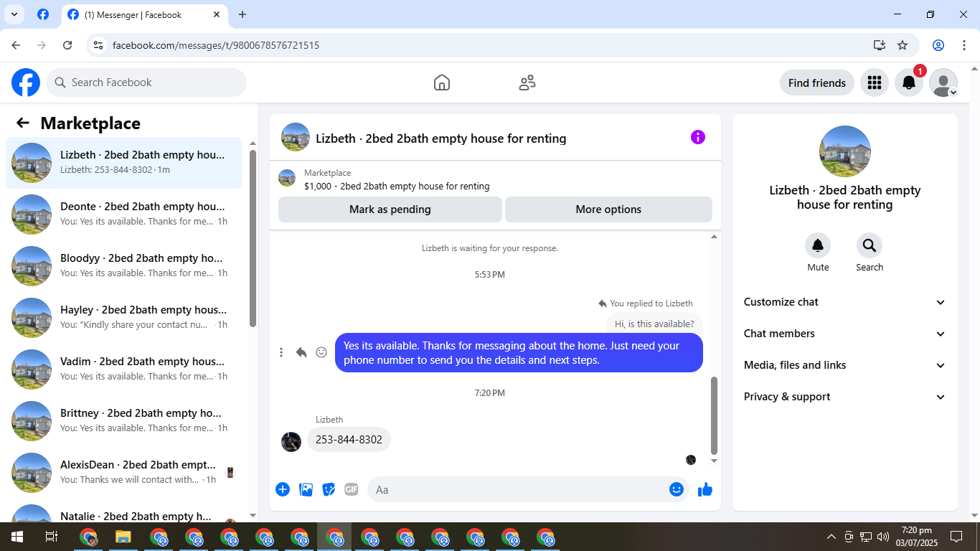980x551 pixels.
Task: Select the Messenger | Facebook tab
Action: pyautogui.click(x=143, y=14)
